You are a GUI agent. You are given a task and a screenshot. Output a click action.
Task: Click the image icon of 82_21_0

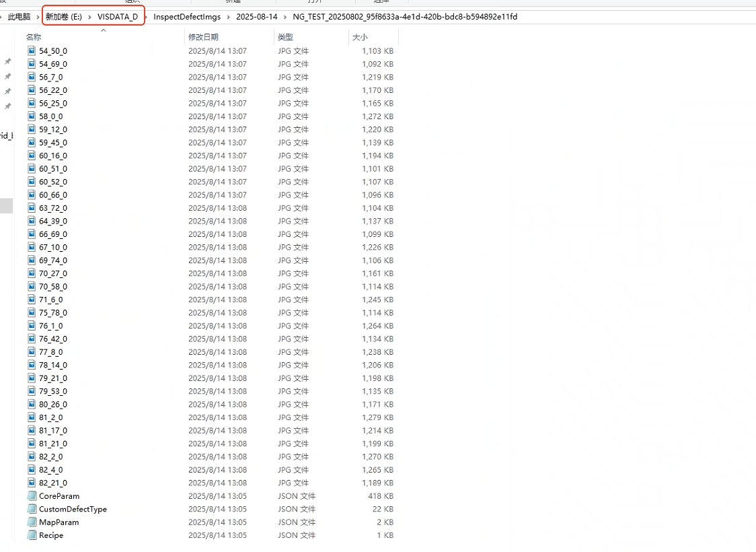click(x=32, y=483)
